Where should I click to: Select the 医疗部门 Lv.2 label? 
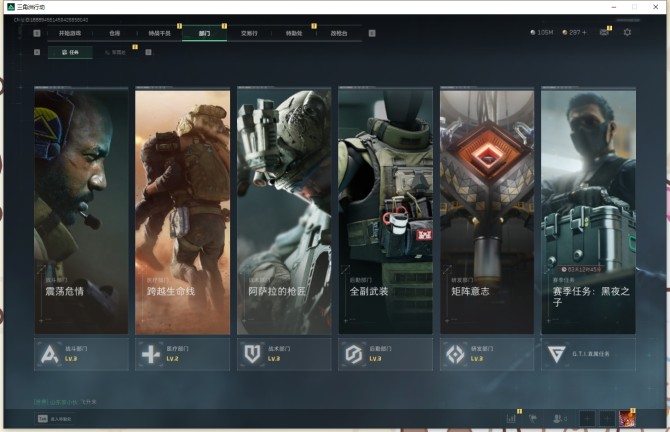pyautogui.click(x=177, y=354)
